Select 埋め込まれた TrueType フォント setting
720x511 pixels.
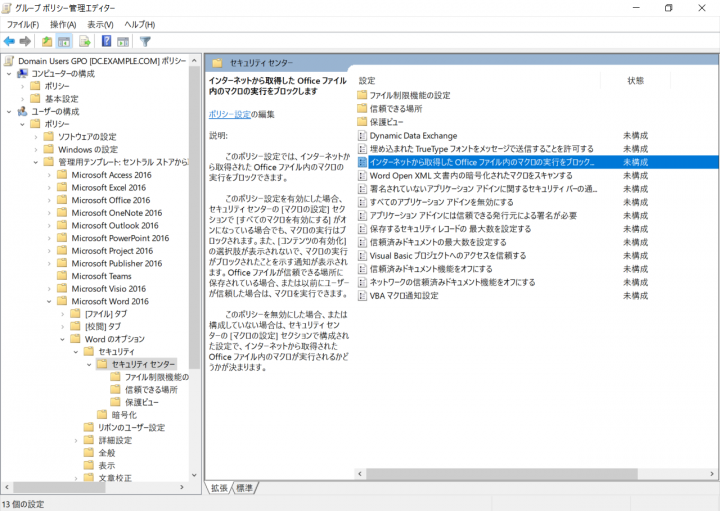coord(481,149)
